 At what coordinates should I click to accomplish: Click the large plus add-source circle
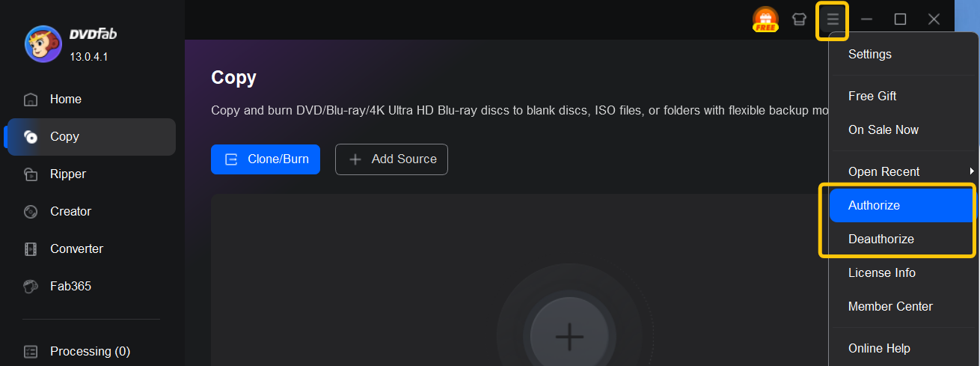pos(569,336)
